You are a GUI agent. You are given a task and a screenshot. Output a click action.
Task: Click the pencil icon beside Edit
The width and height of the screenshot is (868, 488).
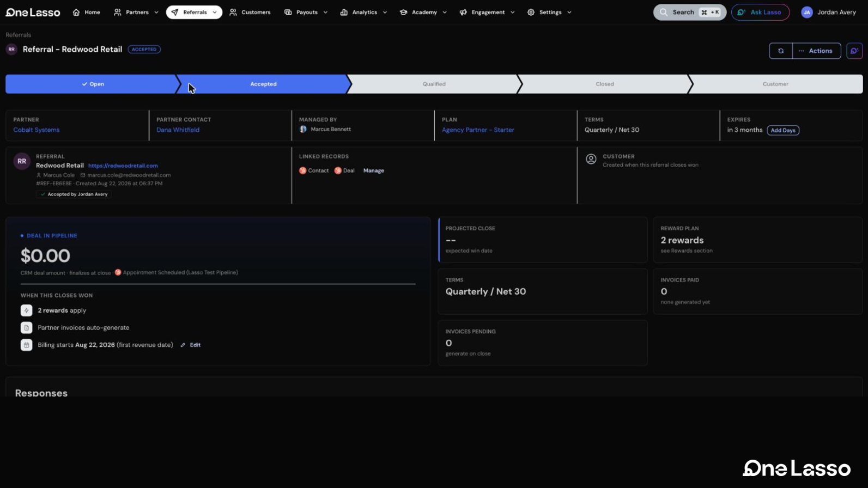(183, 345)
